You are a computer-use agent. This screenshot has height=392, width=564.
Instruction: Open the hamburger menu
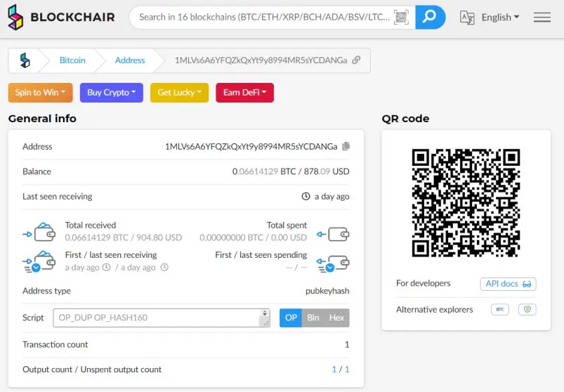click(x=542, y=17)
